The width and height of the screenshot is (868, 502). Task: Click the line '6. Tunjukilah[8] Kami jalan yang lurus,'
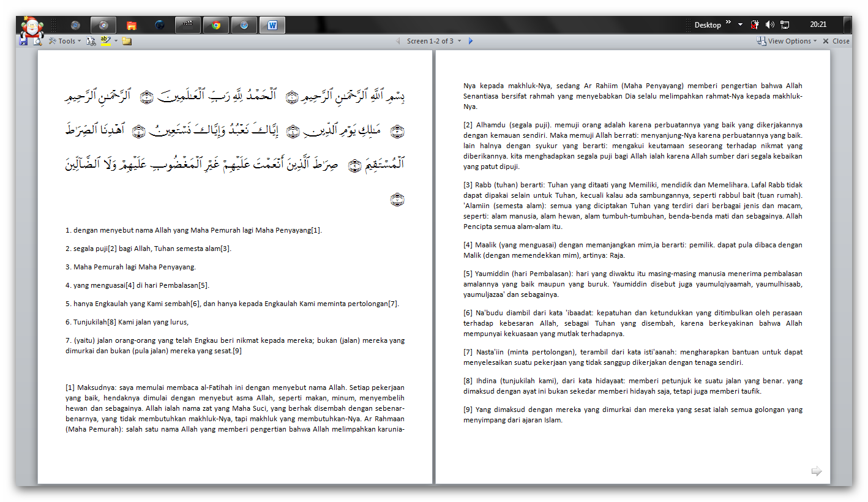(127, 322)
